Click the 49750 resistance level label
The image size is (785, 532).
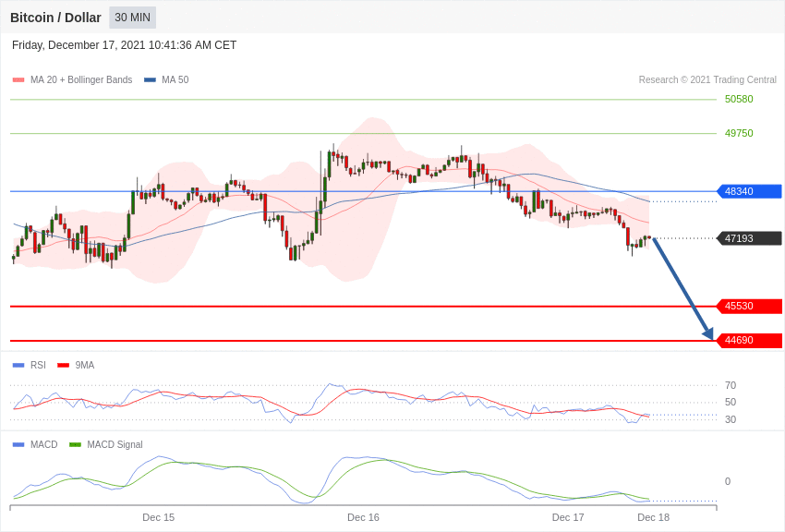point(739,133)
